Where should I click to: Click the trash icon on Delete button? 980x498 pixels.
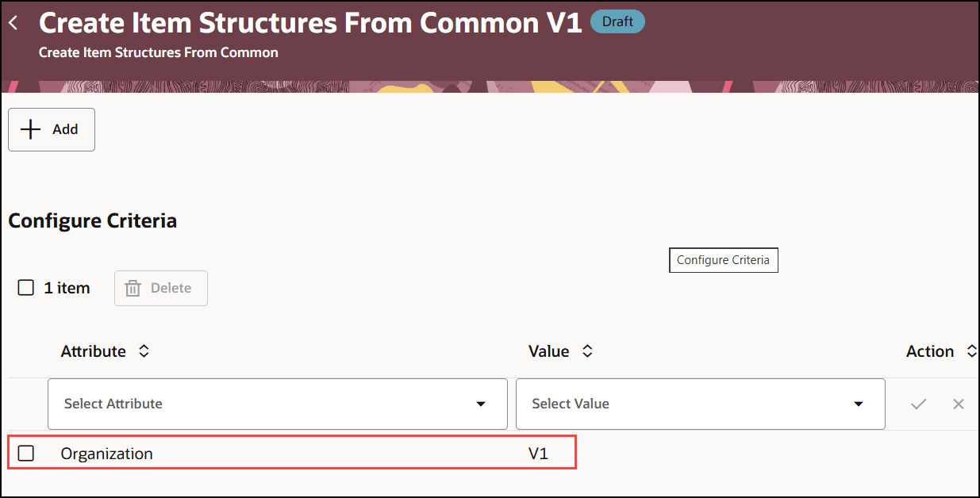133,288
